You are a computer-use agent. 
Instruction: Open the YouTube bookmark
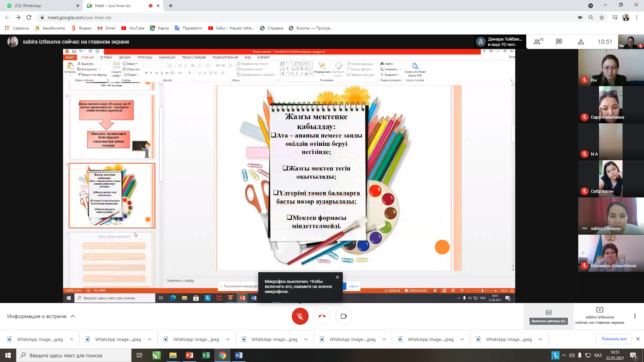click(x=133, y=28)
